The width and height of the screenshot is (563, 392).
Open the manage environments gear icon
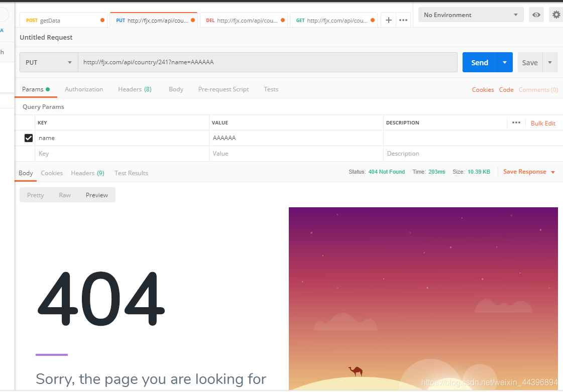point(556,15)
